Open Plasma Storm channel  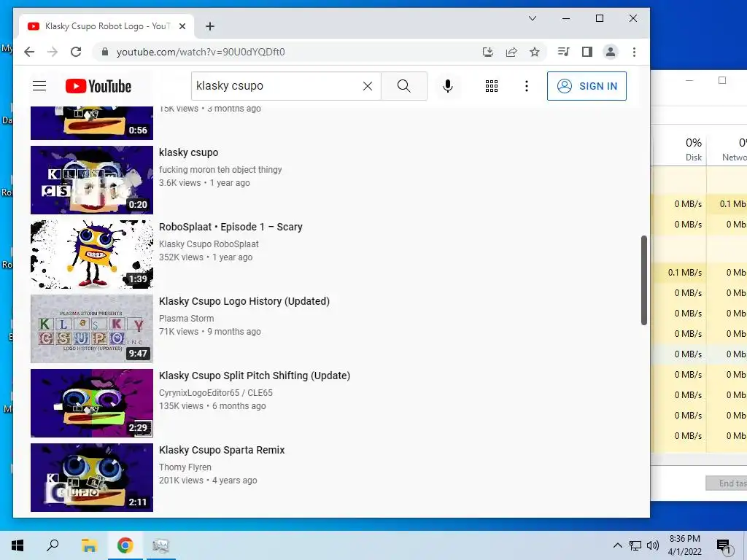pyautogui.click(x=186, y=318)
